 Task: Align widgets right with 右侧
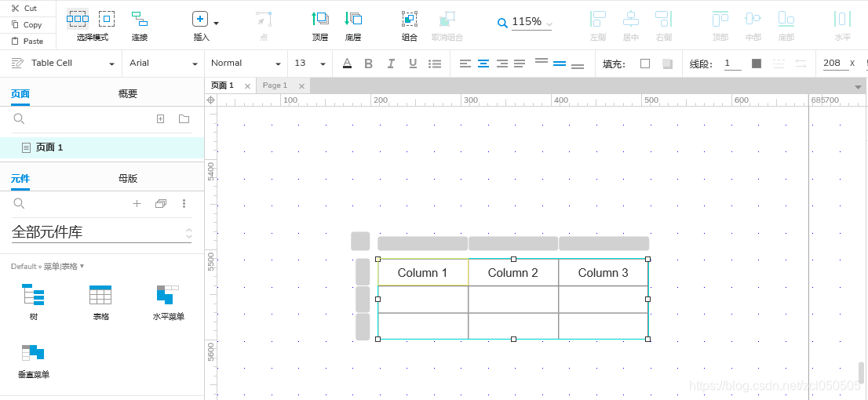pyautogui.click(x=663, y=19)
